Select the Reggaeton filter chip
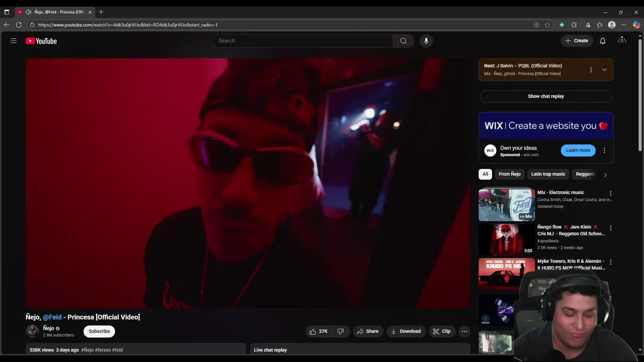The width and height of the screenshot is (644, 362). (585, 174)
